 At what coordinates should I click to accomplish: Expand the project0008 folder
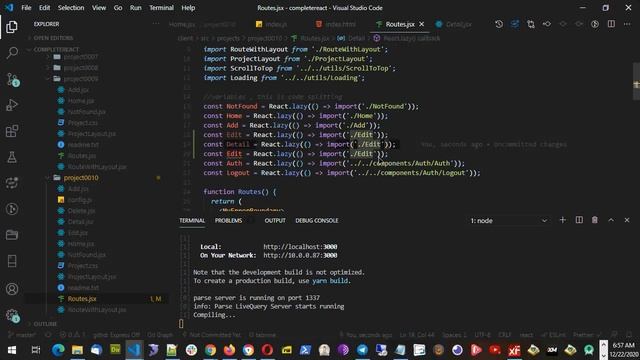click(x=80, y=68)
